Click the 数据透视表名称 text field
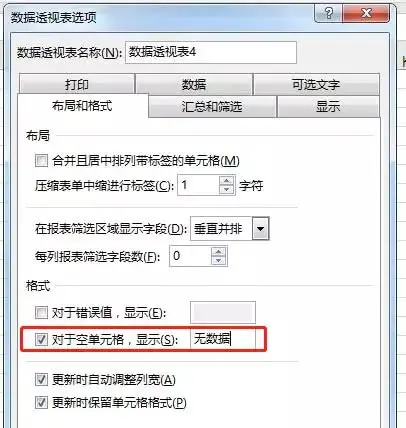Image resolution: width=406 pixels, height=428 pixels. pos(211,52)
